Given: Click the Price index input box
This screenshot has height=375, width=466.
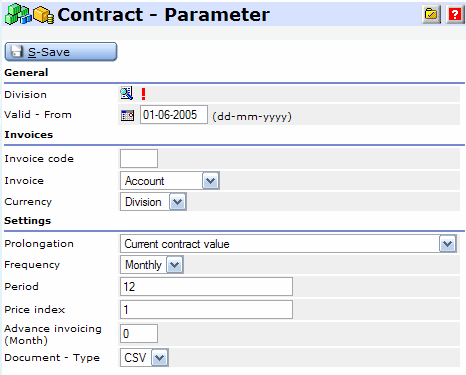Looking at the screenshot, I should coord(206,309).
